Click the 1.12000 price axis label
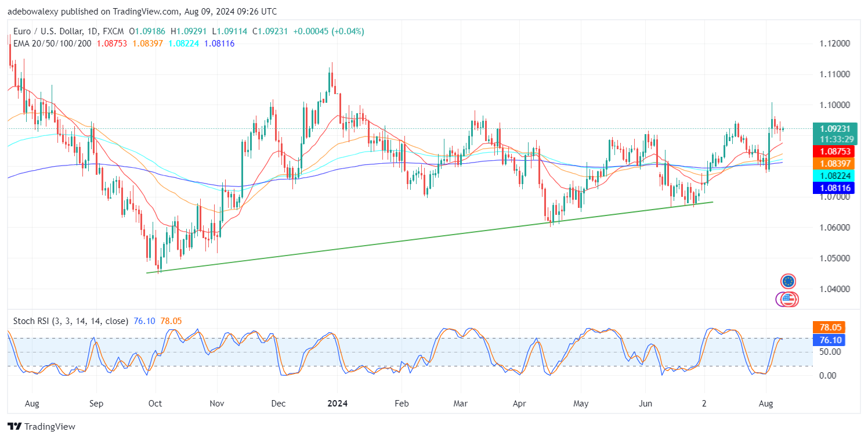 coord(834,44)
